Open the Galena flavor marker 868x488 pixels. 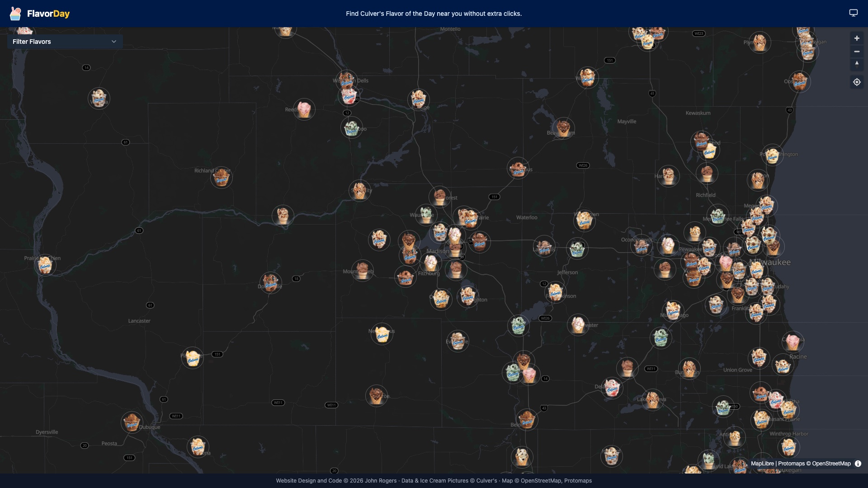pos(198,447)
